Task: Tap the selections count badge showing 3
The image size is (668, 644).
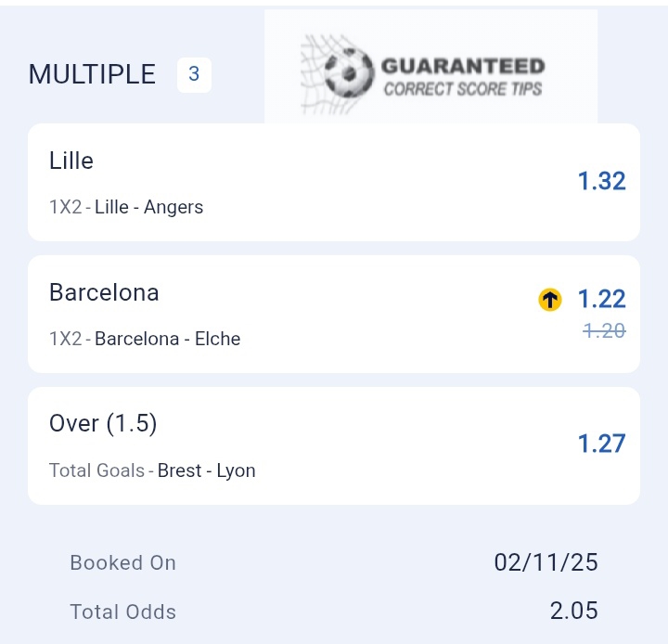Action: point(194,74)
